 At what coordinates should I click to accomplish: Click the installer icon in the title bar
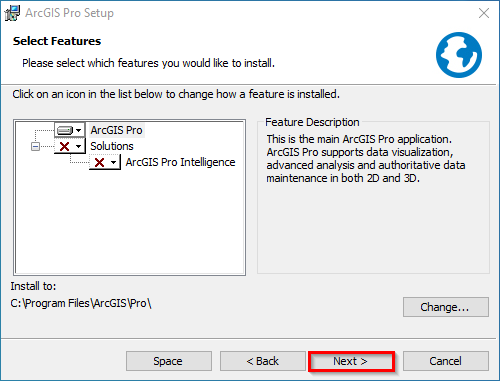pyautogui.click(x=12, y=13)
